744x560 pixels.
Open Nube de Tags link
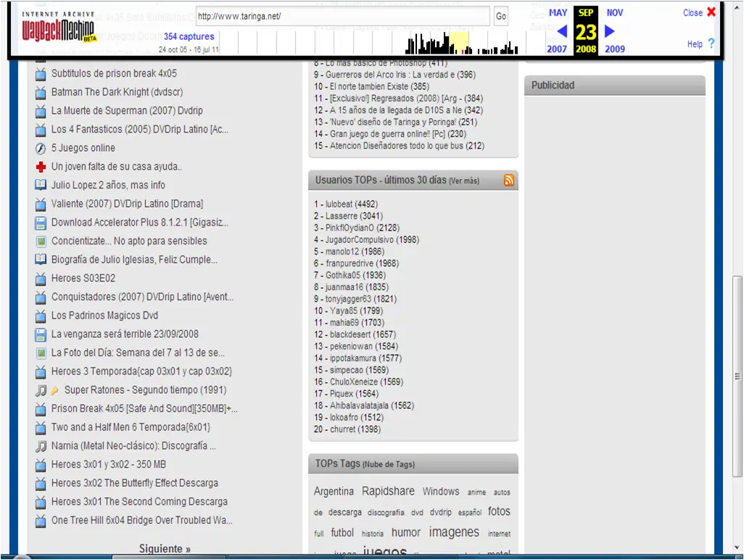pyautogui.click(x=389, y=464)
